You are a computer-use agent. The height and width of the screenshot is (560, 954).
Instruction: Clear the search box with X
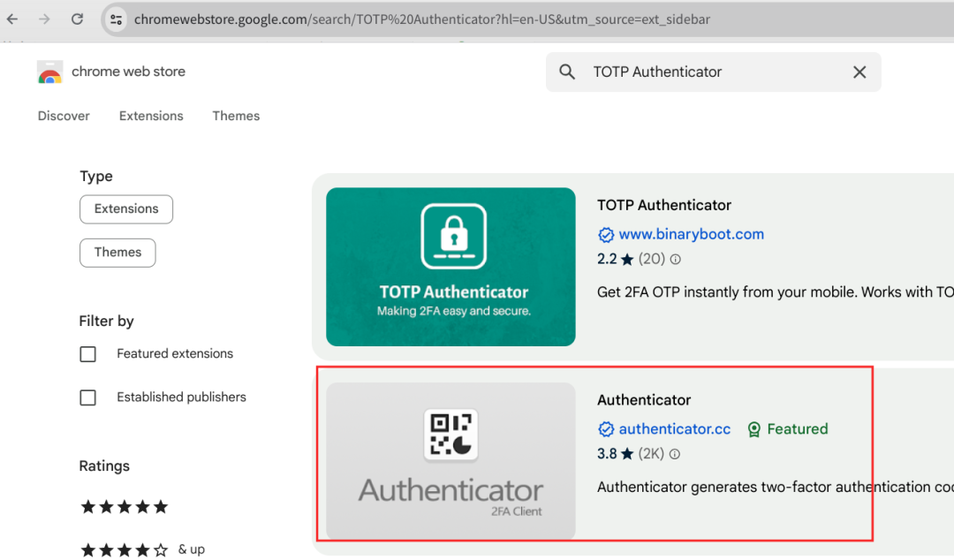(859, 72)
